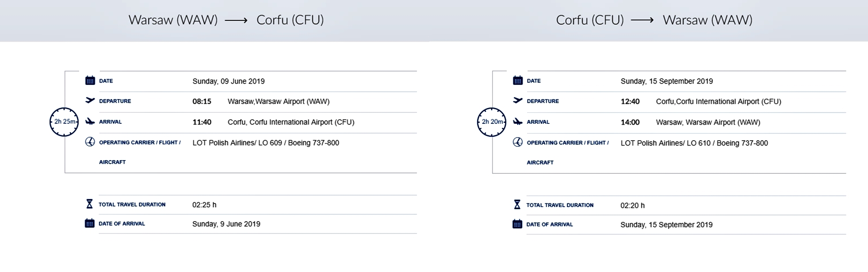Viewport: 868px width, 272px height.
Task: Click the takeoff plane icon for the Warsaw departure
Action: pos(90,100)
